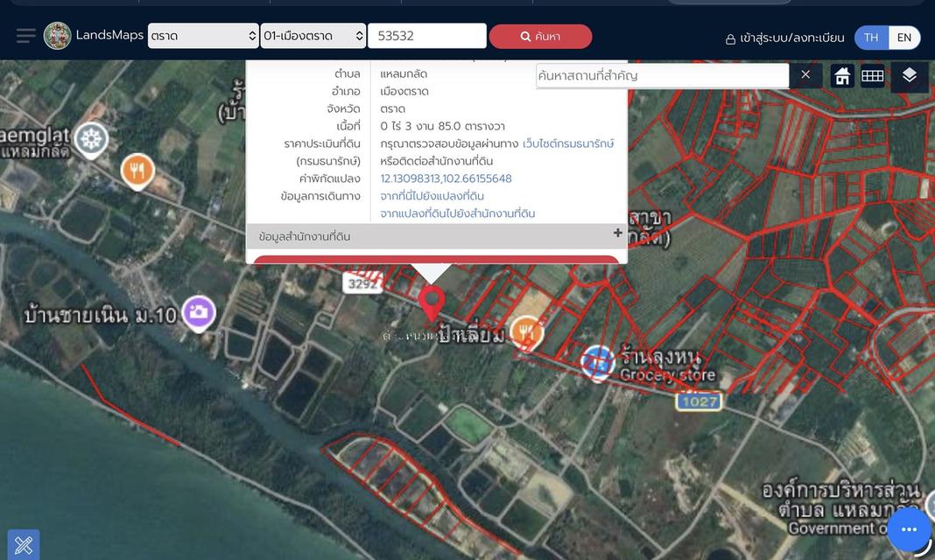Image resolution: width=935 pixels, height=560 pixels.
Task: Expand the ข้อมูลสำนักงานที่ดิน section
Action: [x=437, y=236]
